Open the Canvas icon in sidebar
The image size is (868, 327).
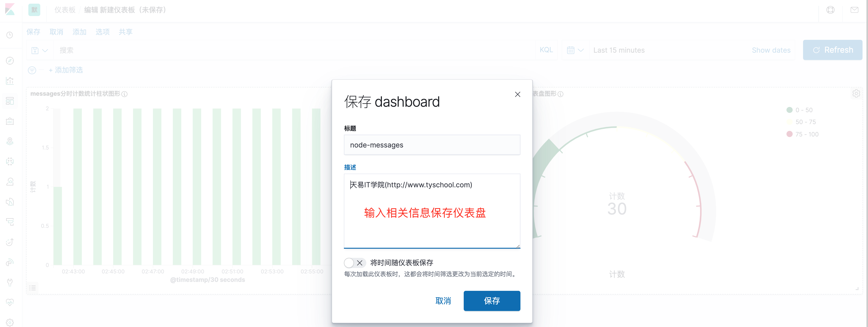[10, 121]
